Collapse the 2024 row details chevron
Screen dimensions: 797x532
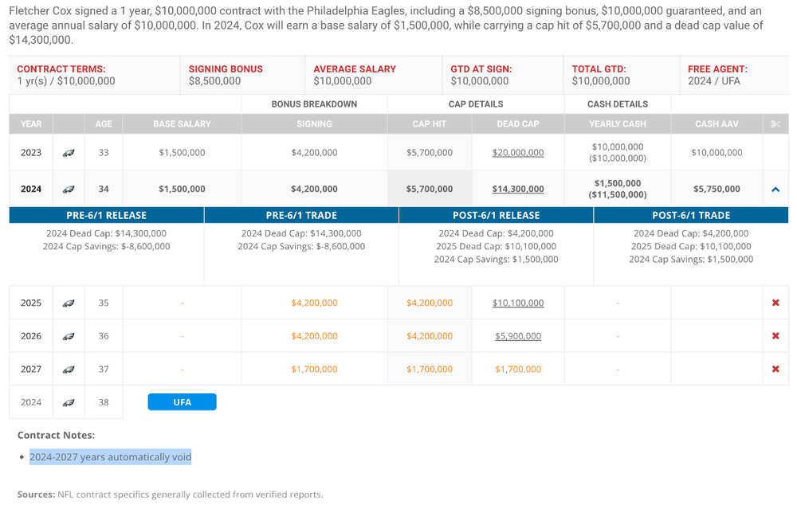[775, 190]
